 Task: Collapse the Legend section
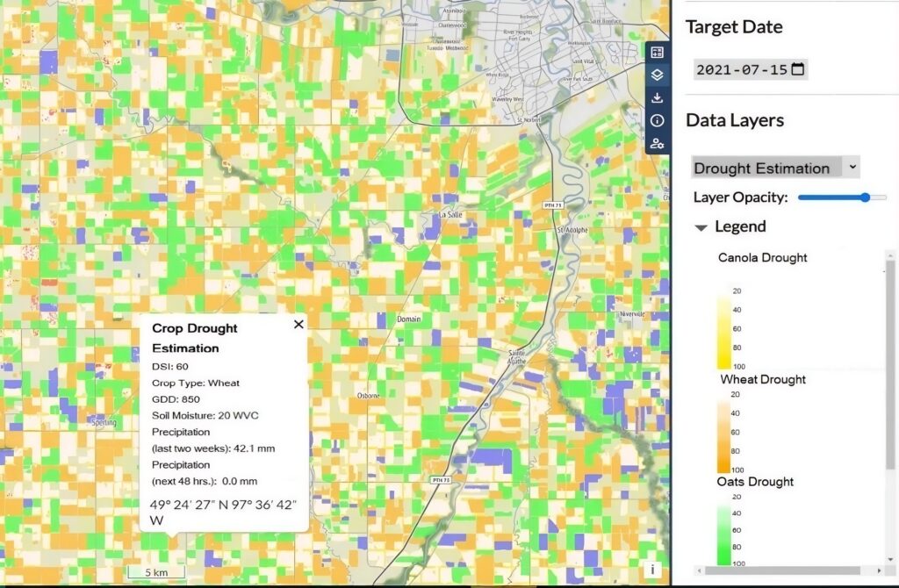click(701, 227)
